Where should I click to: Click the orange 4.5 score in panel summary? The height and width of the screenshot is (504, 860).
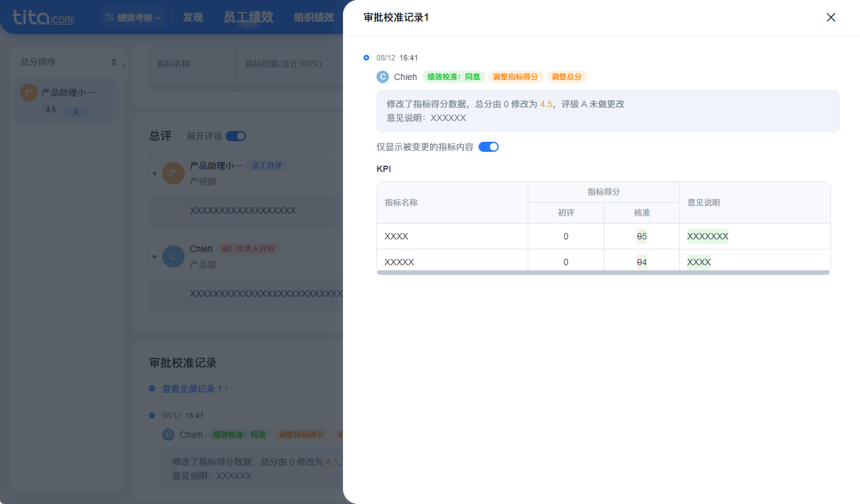pos(546,104)
